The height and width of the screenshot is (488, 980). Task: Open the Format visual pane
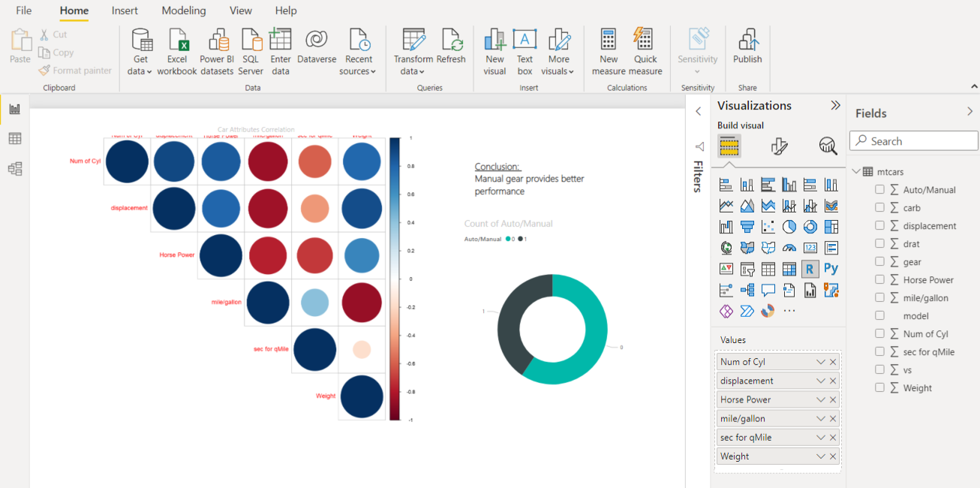779,146
